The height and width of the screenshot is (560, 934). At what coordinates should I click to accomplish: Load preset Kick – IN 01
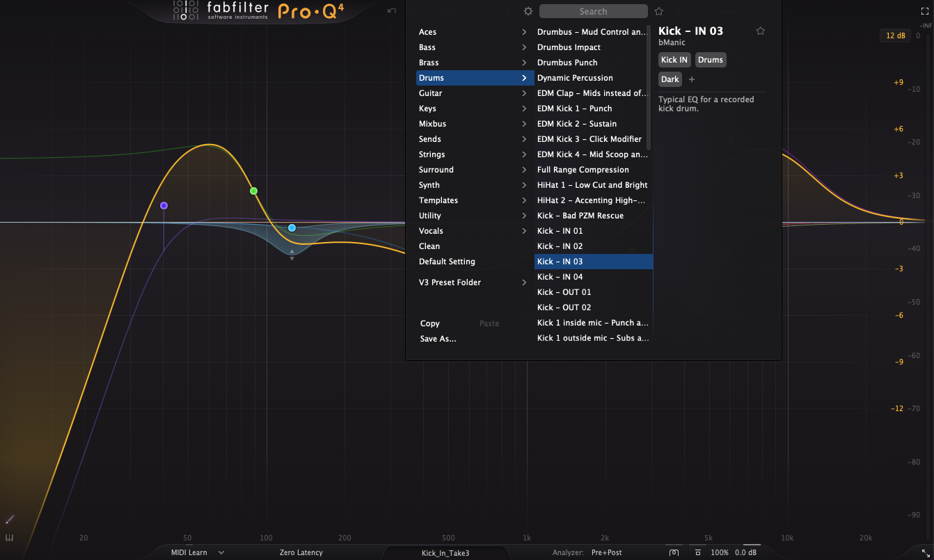pyautogui.click(x=594, y=231)
